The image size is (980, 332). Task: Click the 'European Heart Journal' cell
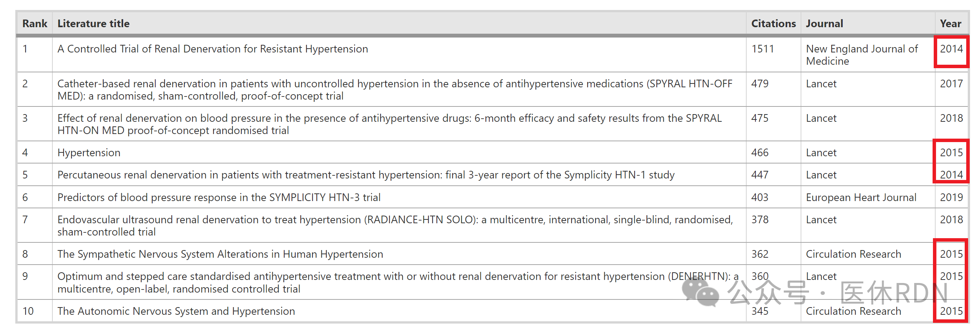click(x=861, y=198)
